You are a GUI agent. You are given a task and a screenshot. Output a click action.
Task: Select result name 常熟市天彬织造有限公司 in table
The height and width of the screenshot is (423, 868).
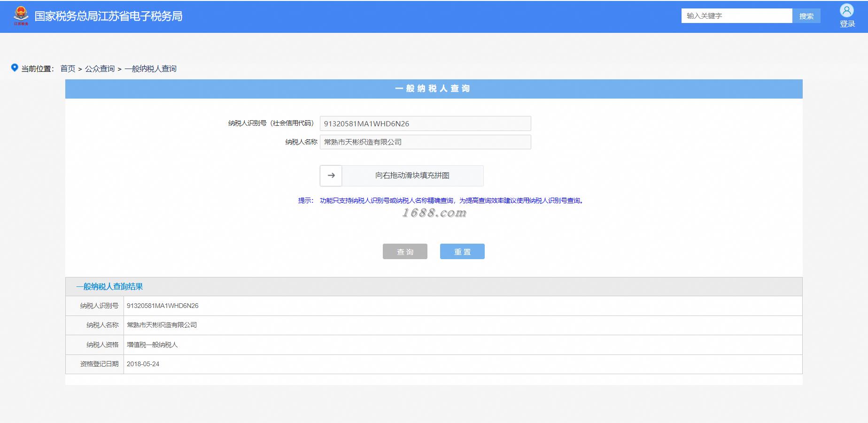pos(162,325)
